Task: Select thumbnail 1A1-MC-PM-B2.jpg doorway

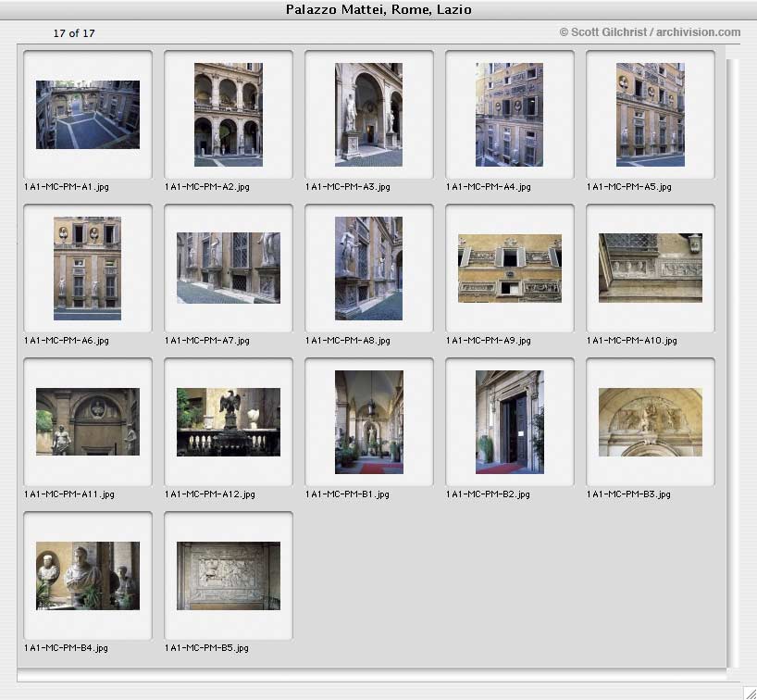Action: 509,422
